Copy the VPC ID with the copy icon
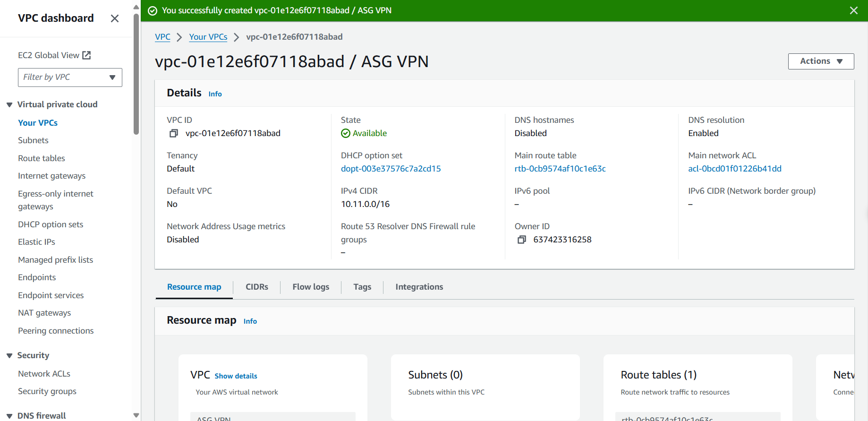The height and width of the screenshot is (421, 868). [x=174, y=134]
